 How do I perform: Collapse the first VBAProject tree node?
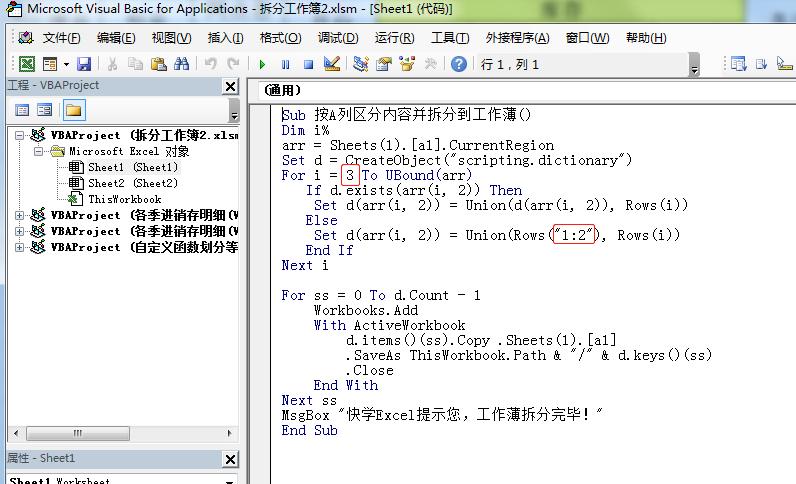point(20,135)
